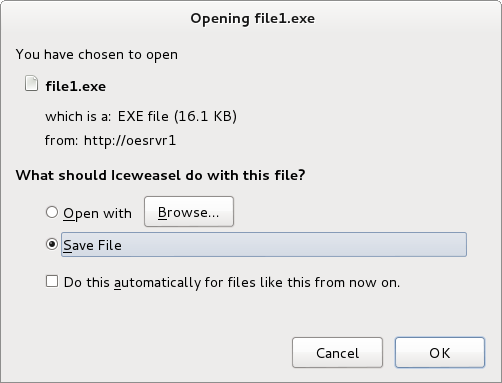Image resolution: width=502 pixels, height=383 pixels.
Task: Select the Open with radio button
Action: (x=52, y=212)
